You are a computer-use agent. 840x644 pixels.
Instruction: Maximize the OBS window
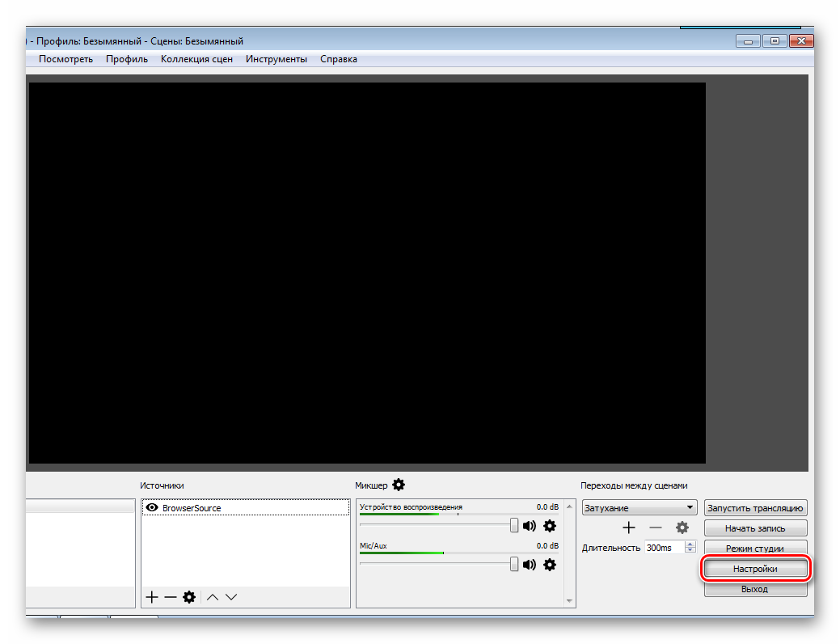(775, 40)
